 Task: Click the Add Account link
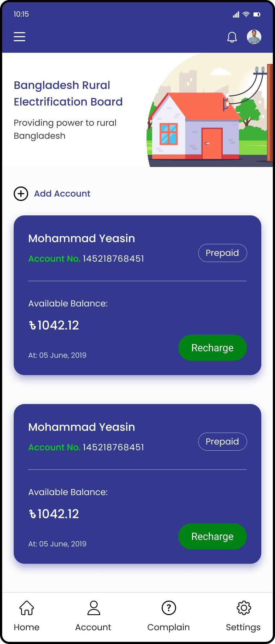[62, 194]
